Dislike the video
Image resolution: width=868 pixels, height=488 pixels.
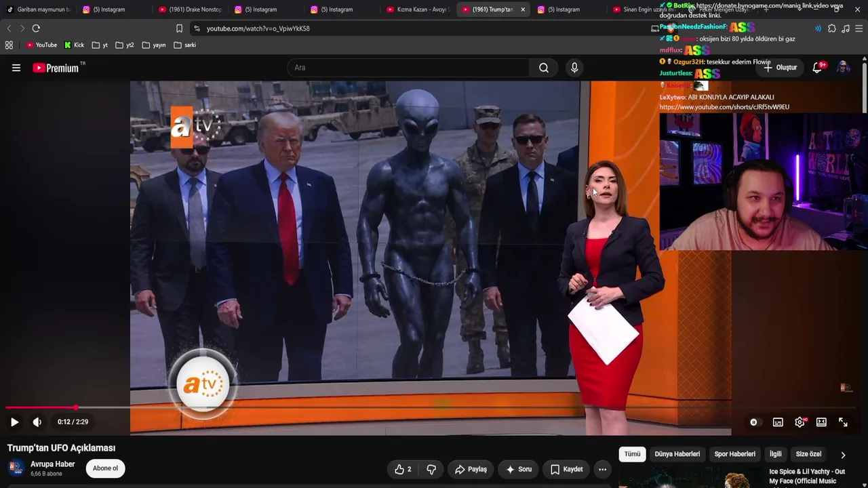pos(431,469)
